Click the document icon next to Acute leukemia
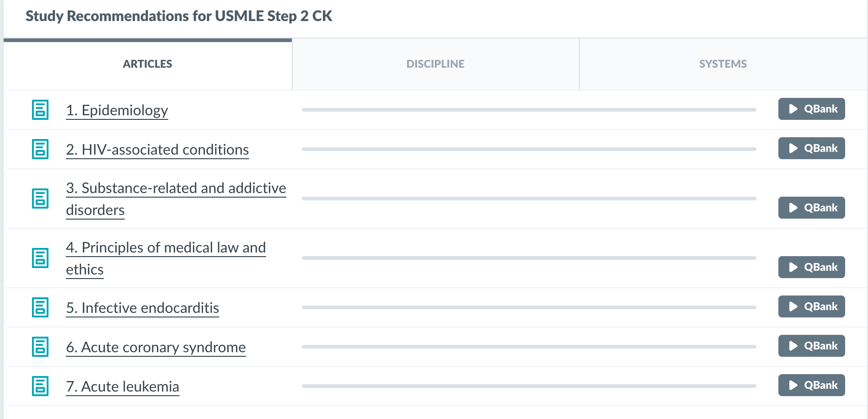The image size is (868, 419). (x=40, y=386)
